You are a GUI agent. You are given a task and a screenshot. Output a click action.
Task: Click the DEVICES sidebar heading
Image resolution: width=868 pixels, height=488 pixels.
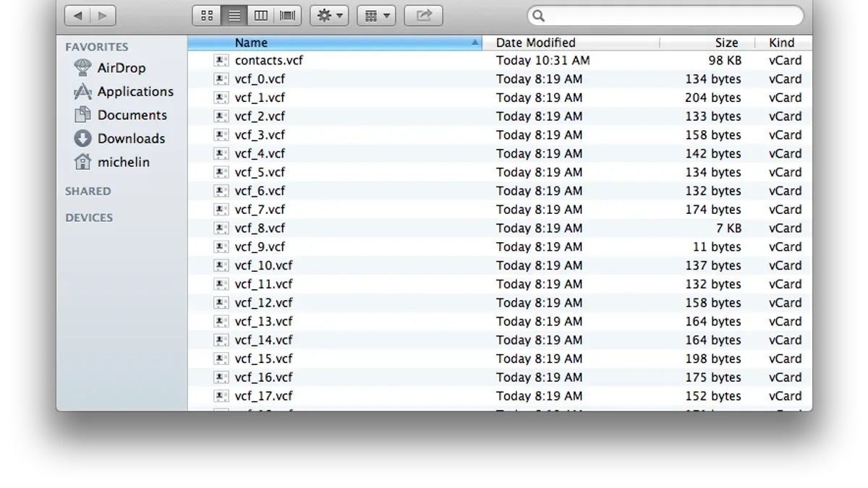click(89, 218)
